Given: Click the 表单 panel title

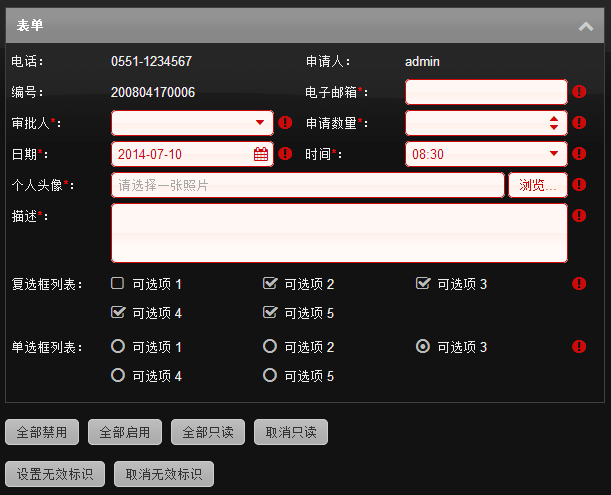Looking at the screenshot, I should (x=30, y=26).
